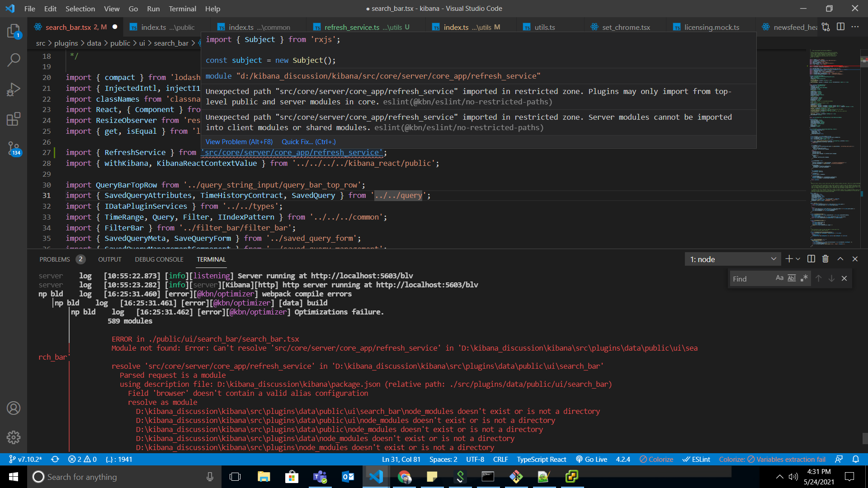Click View Problem link in hover popup
The width and height of the screenshot is (868, 488).
tap(239, 142)
